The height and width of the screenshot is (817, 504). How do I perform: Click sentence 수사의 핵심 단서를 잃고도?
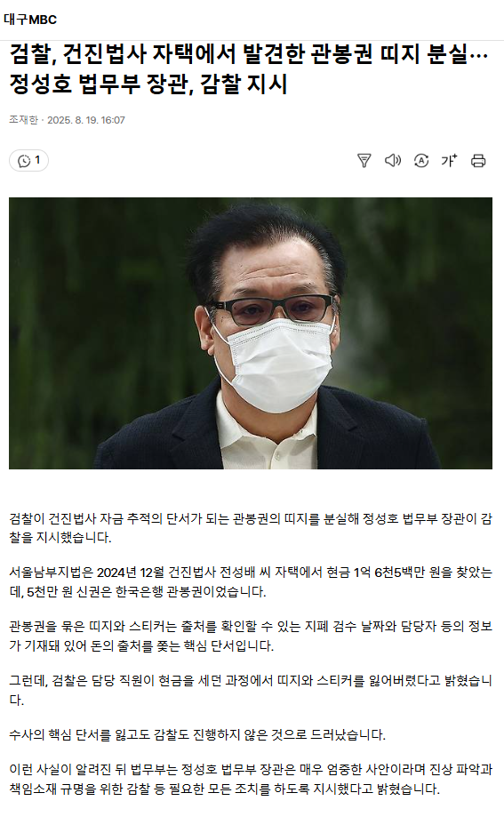[197, 734]
